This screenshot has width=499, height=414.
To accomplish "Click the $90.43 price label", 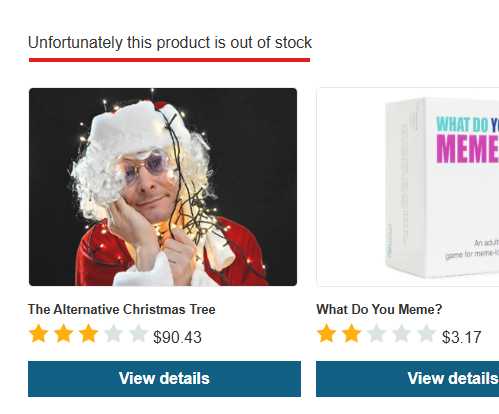I will [x=177, y=337].
